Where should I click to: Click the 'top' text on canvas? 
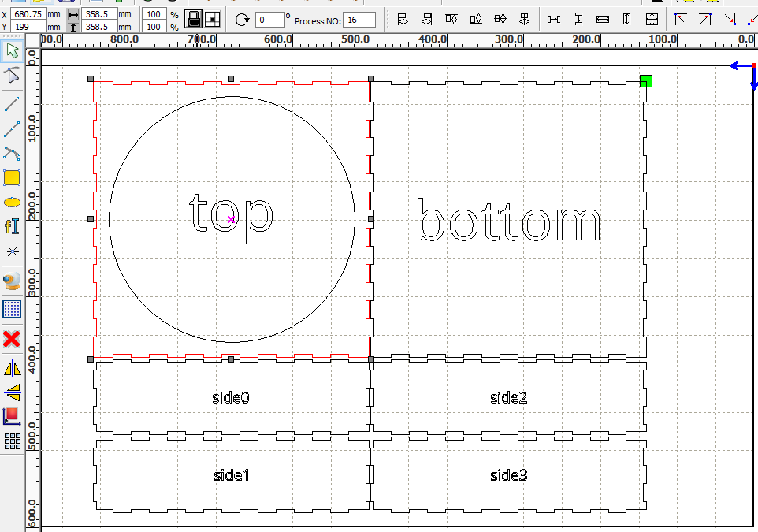232,218
